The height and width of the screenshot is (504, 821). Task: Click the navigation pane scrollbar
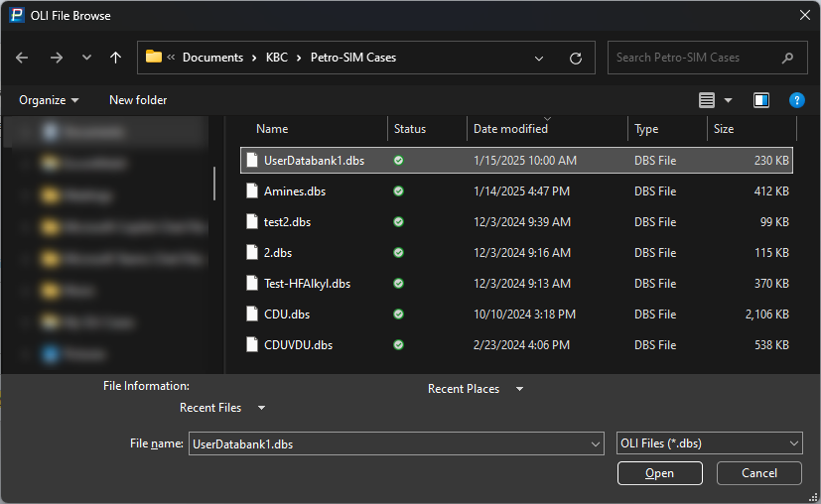point(214,184)
